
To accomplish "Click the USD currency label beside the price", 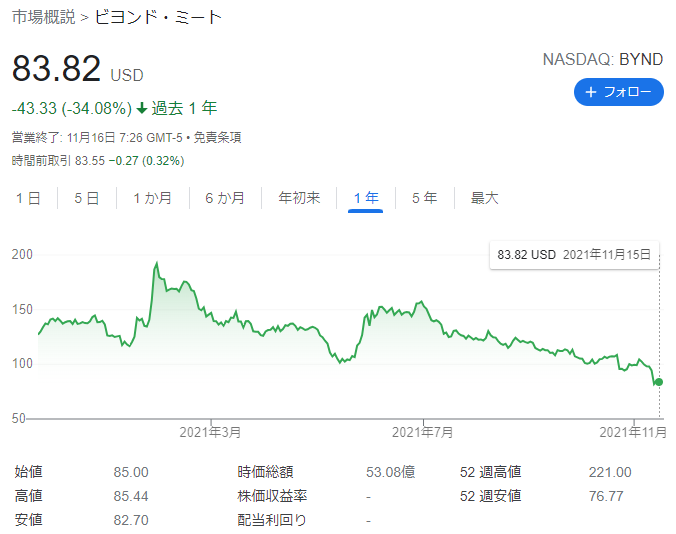I will (x=127, y=75).
